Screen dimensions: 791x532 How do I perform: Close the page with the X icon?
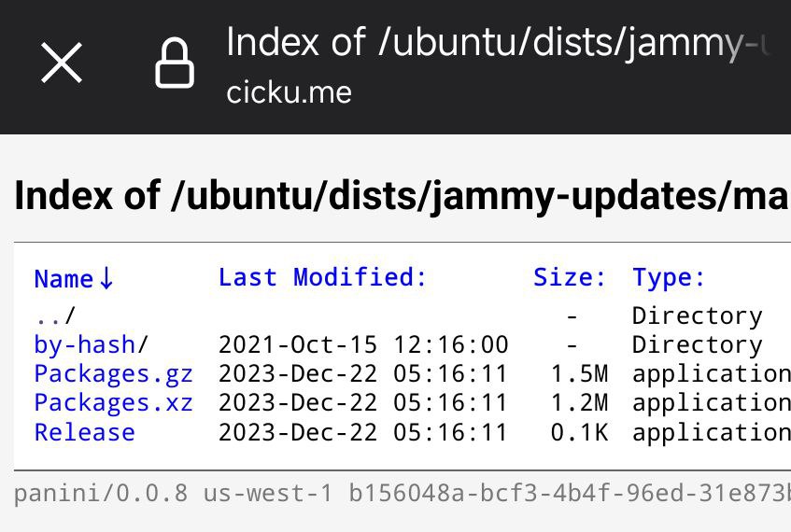click(x=62, y=64)
